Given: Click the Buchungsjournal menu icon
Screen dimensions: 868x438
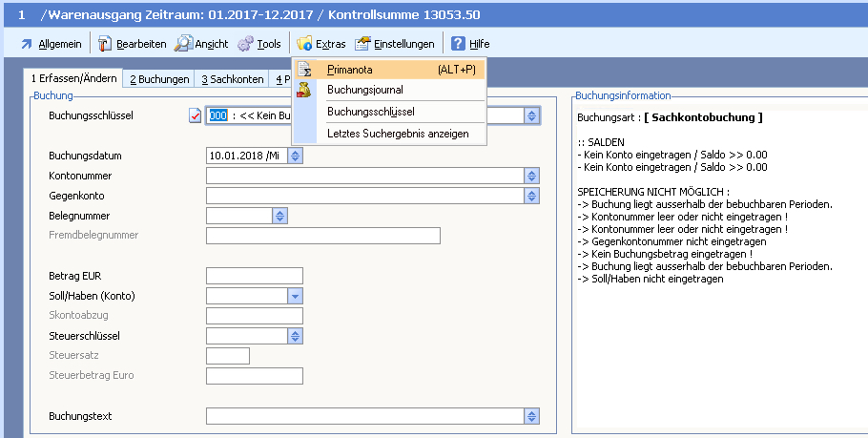Looking at the screenshot, I should [x=305, y=90].
